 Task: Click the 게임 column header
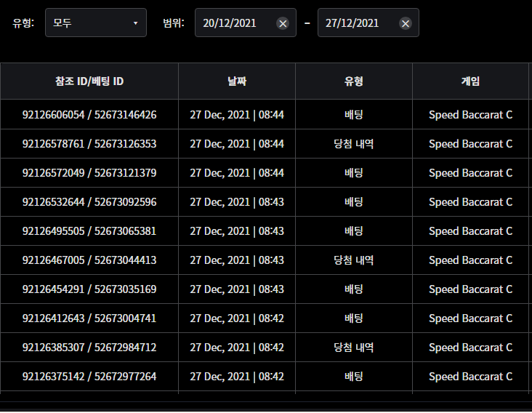[x=471, y=81]
